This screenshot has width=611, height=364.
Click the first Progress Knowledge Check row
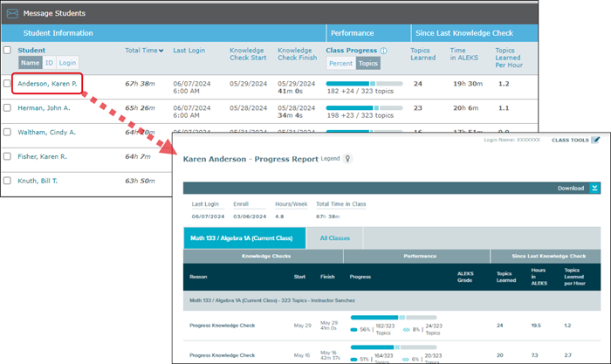coord(222,326)
